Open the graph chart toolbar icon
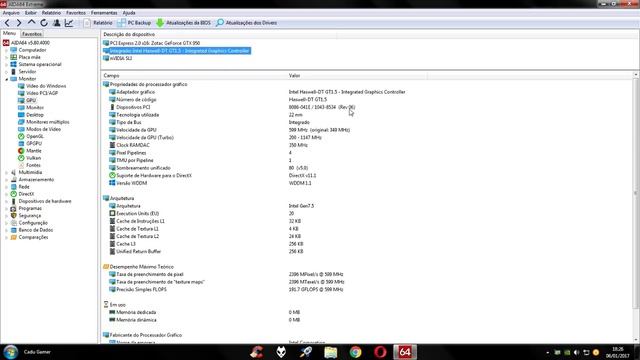This screenshot has height=360, width=640. (x=69, y=23)
